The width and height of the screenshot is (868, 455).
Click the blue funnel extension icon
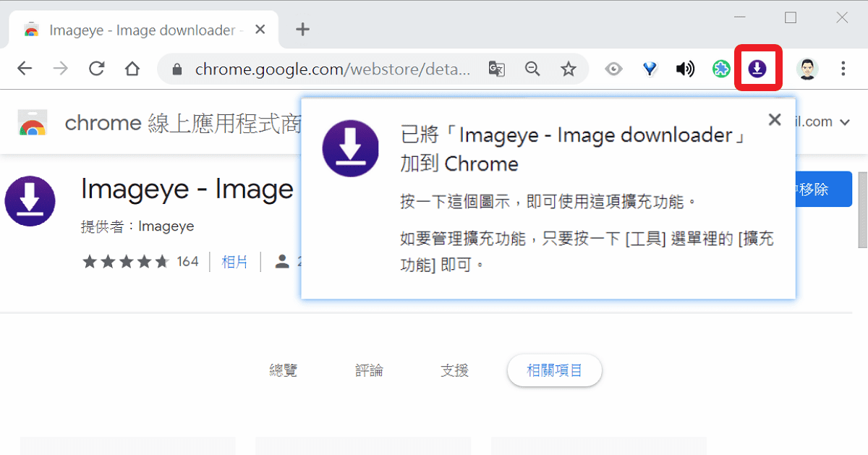[650, 69]
